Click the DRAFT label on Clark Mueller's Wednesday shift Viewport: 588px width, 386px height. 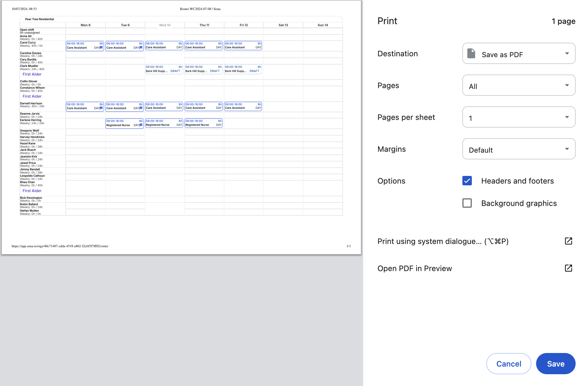pyautogui.click(x=175, y=71)
